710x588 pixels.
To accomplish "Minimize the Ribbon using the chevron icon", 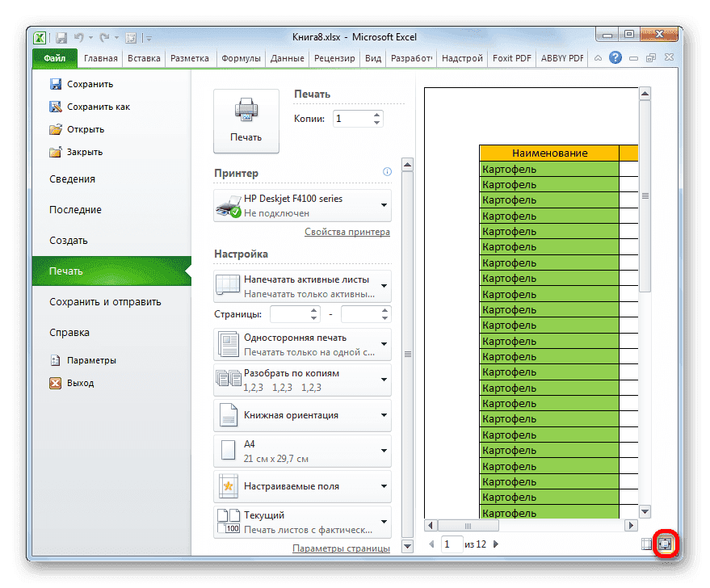I will point(597,57).
